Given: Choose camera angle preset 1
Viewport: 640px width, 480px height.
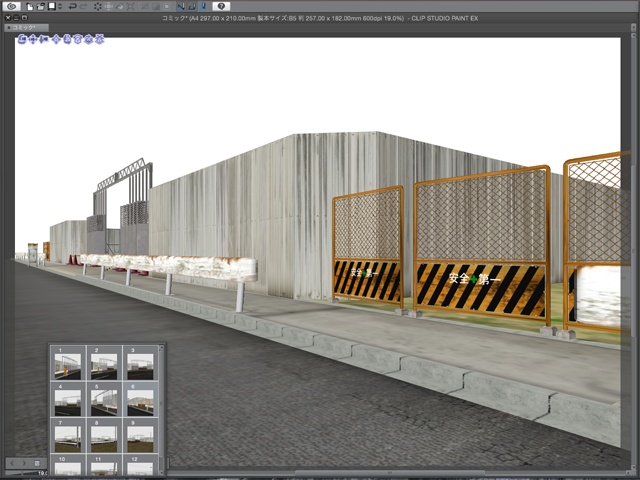Looking at the screenshot, I should (68, 363).
